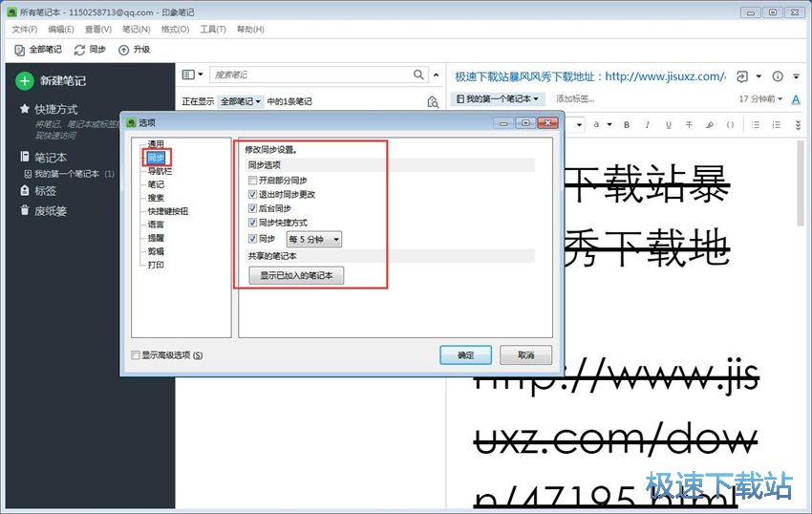The image size is (812, 514).
Task: Open the 全部笔记 filter dropdown
Action: [x=240, y=101]
